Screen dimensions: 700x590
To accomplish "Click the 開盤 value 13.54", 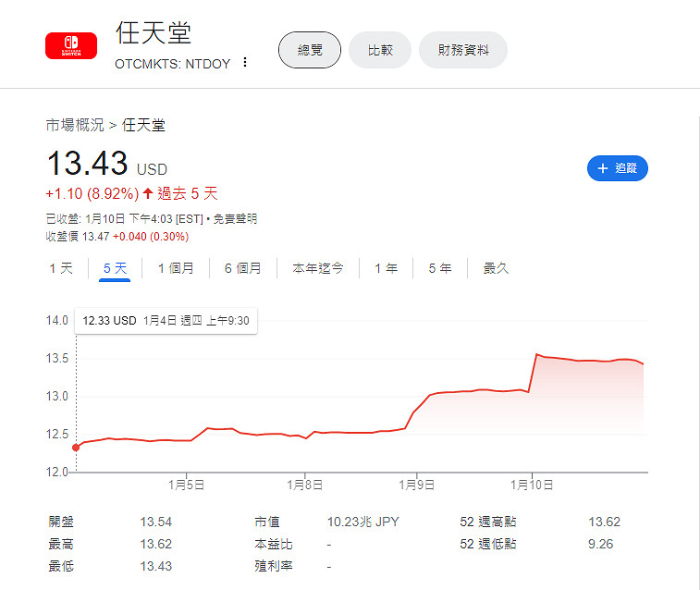I will pyautogui.click(x=155, y=522).
